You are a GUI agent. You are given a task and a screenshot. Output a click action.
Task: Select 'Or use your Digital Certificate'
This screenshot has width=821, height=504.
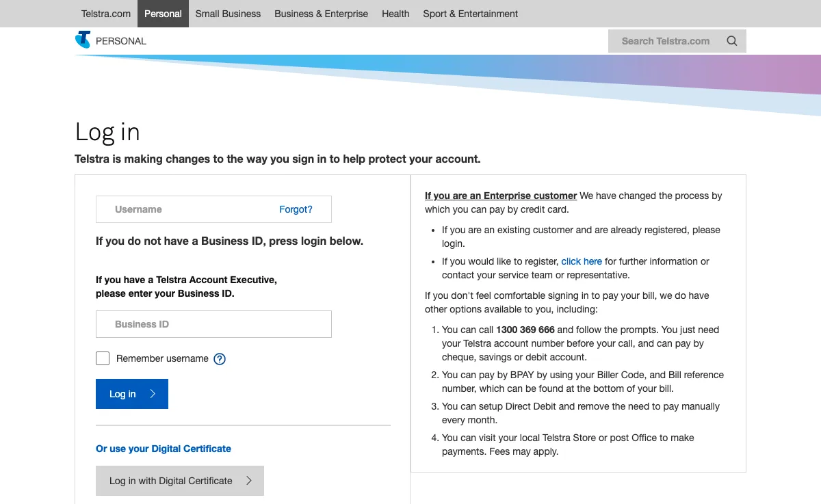[164, 449]
